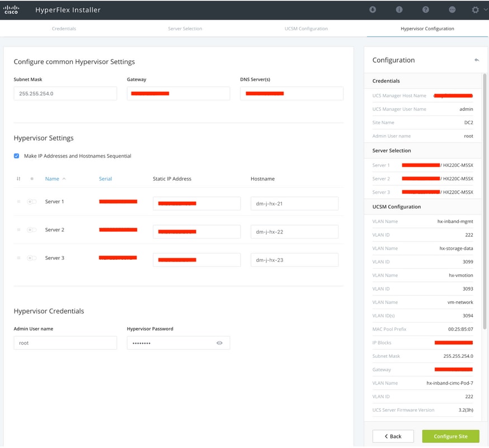Expand the chevron beside the settings gear
This screenshot has width=489, height=448.
(486, 10)
